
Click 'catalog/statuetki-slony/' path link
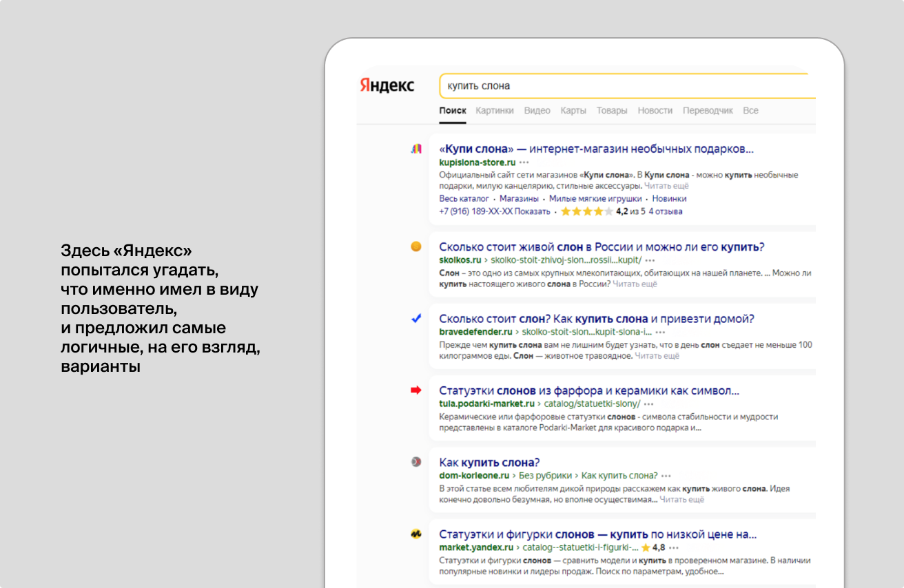[593, 403]
